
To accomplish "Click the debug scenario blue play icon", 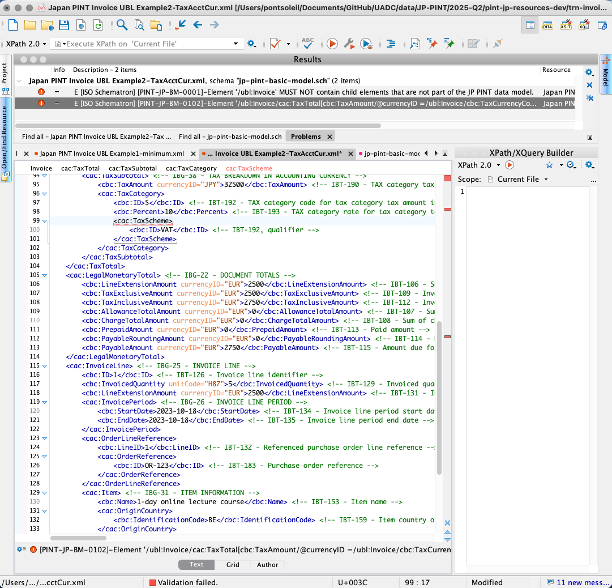I will coord(366,44).
